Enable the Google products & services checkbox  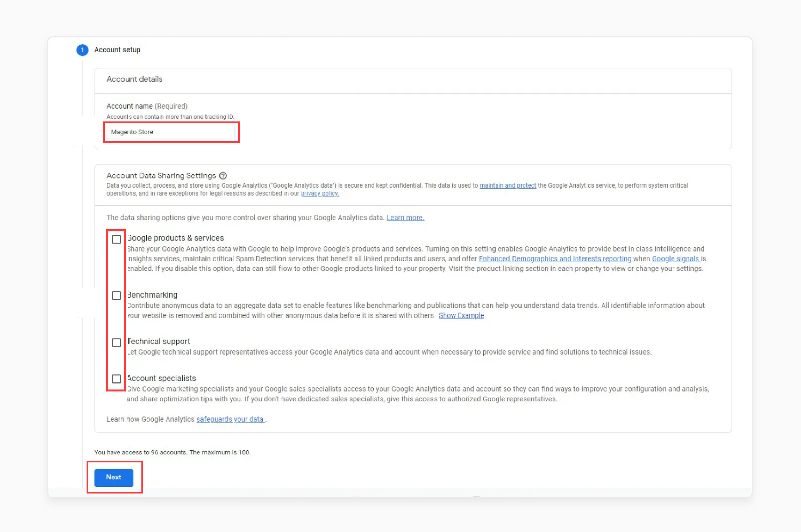[x=116, y=239]
